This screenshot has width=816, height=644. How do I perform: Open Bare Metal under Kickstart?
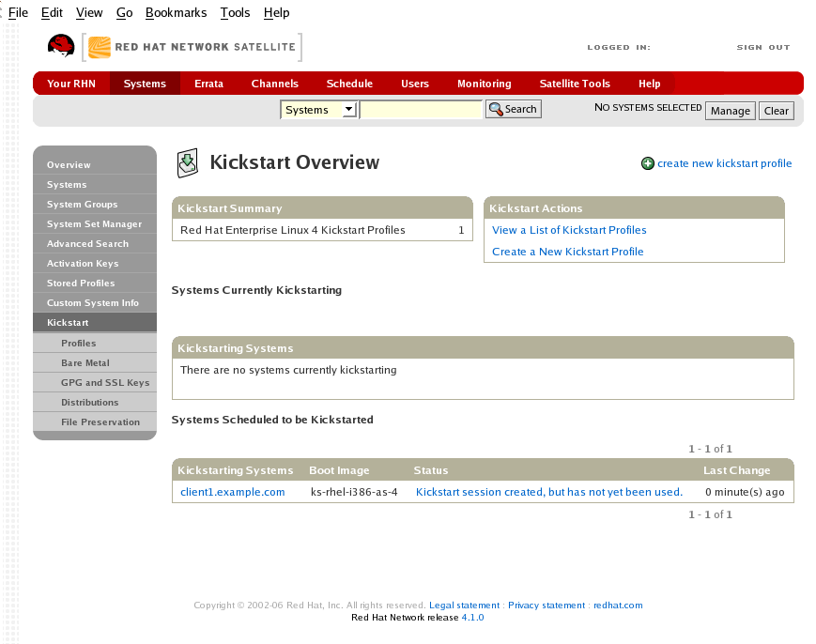click(x=85, y=363)
